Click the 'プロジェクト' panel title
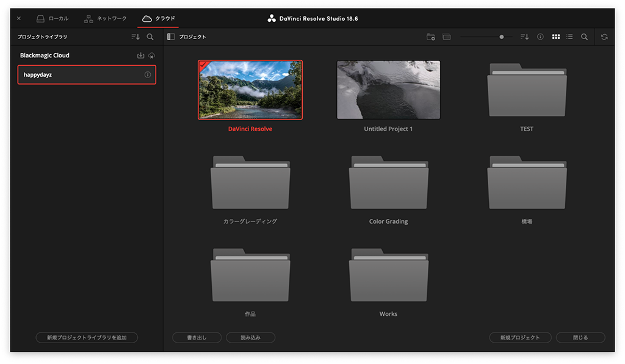 tap(192, 37)
